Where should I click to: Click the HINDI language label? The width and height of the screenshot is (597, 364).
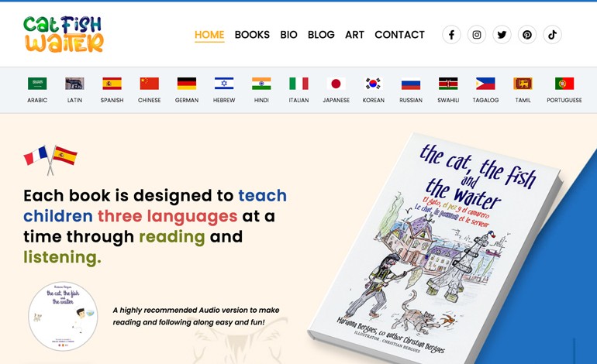point(261,100)
